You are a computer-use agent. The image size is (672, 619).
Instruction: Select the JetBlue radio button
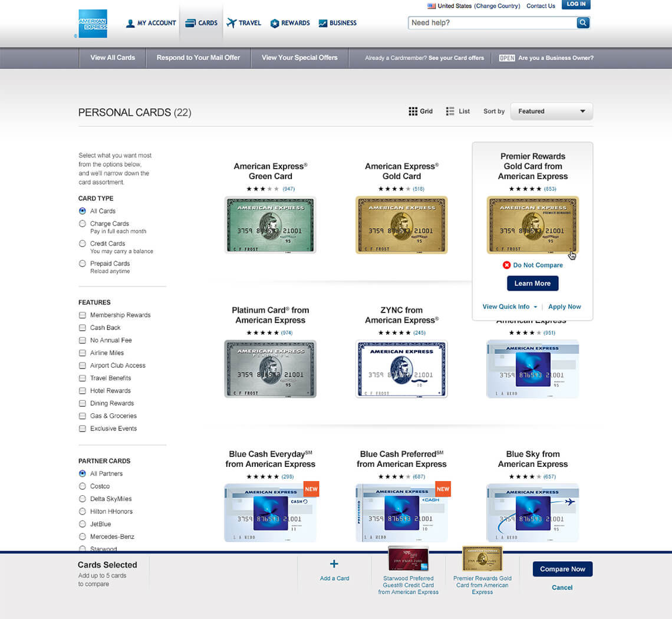pos(83,524)
